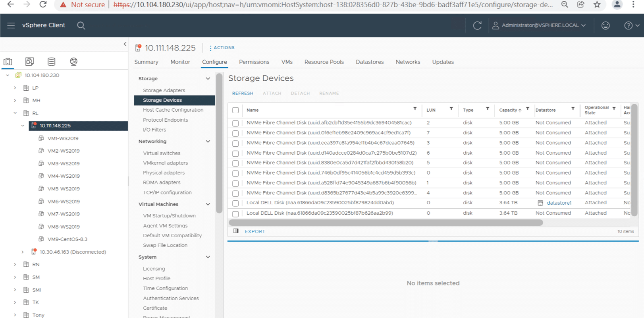Switch to Hosts and Clusters inventory view
644x318 pixels.
pos(8,62)
